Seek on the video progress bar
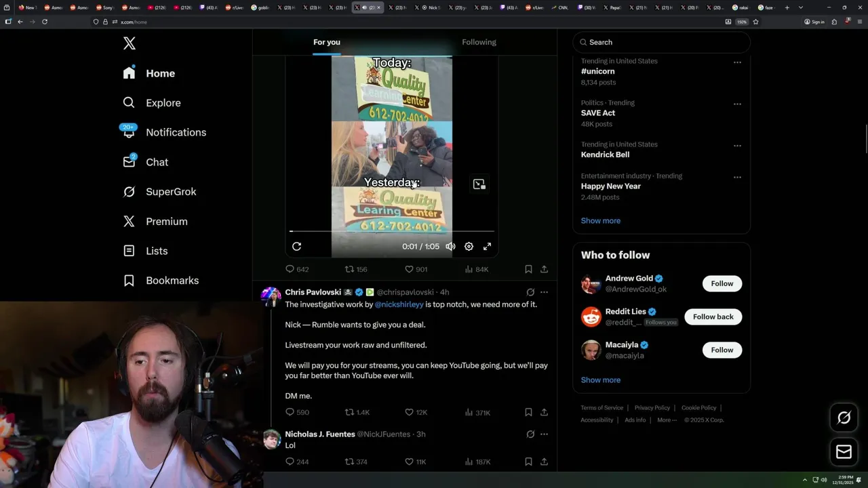Screen dimensions: 868x488 pos(392,231)
